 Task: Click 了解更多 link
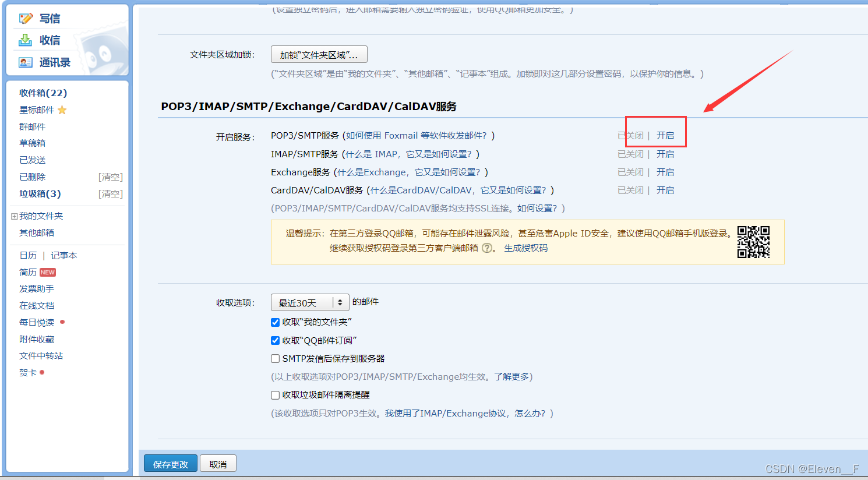point(511,377)
